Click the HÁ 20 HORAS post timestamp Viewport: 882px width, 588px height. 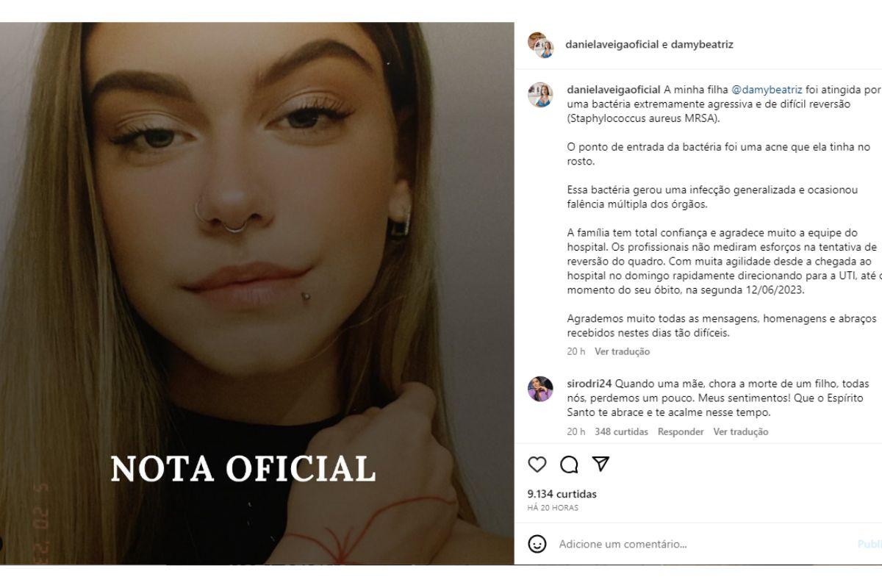[x=553, y=508]
